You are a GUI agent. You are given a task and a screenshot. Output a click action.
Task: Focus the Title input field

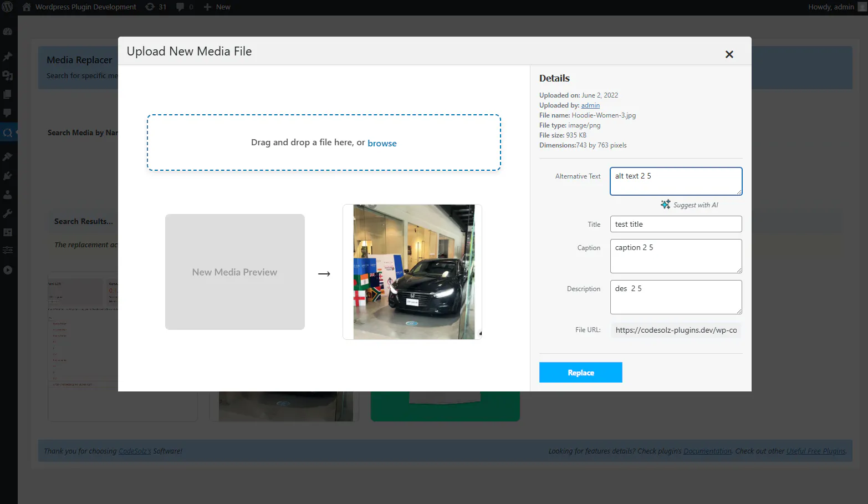pyautogui.click(x=676, y=224)
